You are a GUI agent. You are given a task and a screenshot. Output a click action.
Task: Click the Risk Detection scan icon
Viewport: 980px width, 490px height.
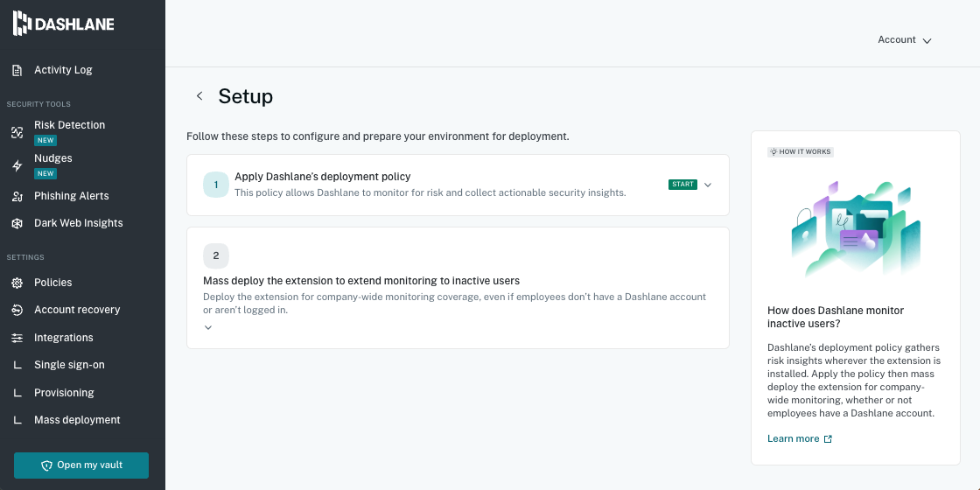click(17, 132)
